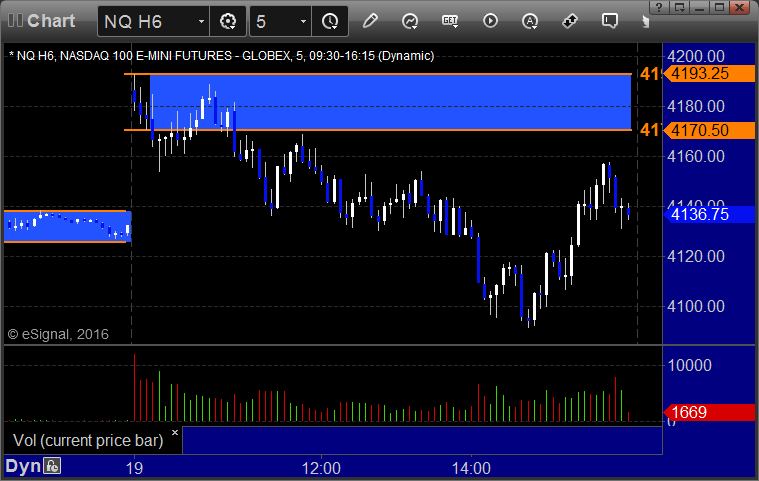Click the 4193.25 orange price marker
Screen dimensions: 759x481
click(709, 74)
